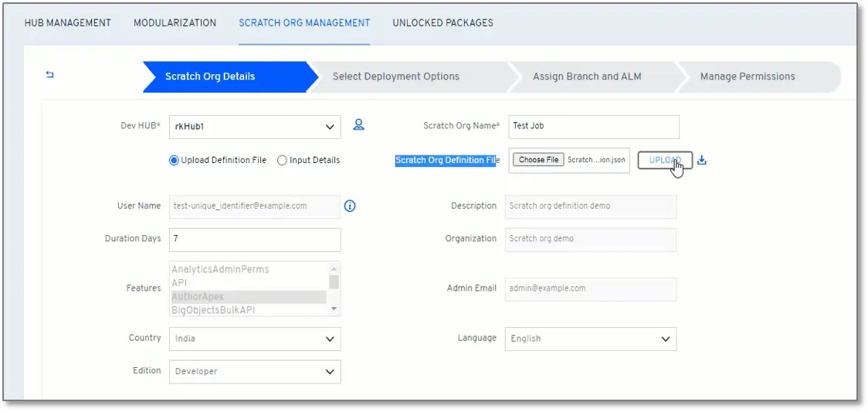The width and height of the screenshot is (868, 412).
Task: Switch to the MODULARIZATION tab
Action: pos(175,22)
